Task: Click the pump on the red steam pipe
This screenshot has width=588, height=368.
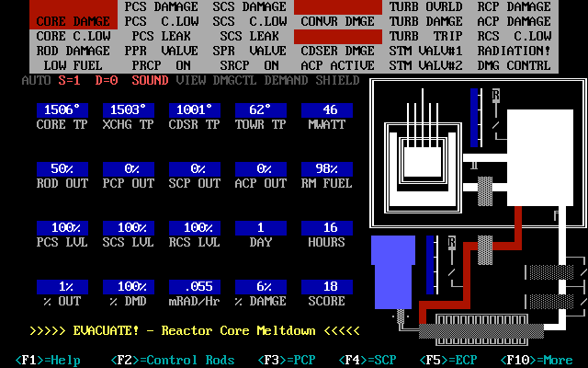Action: tap(485, 250)
